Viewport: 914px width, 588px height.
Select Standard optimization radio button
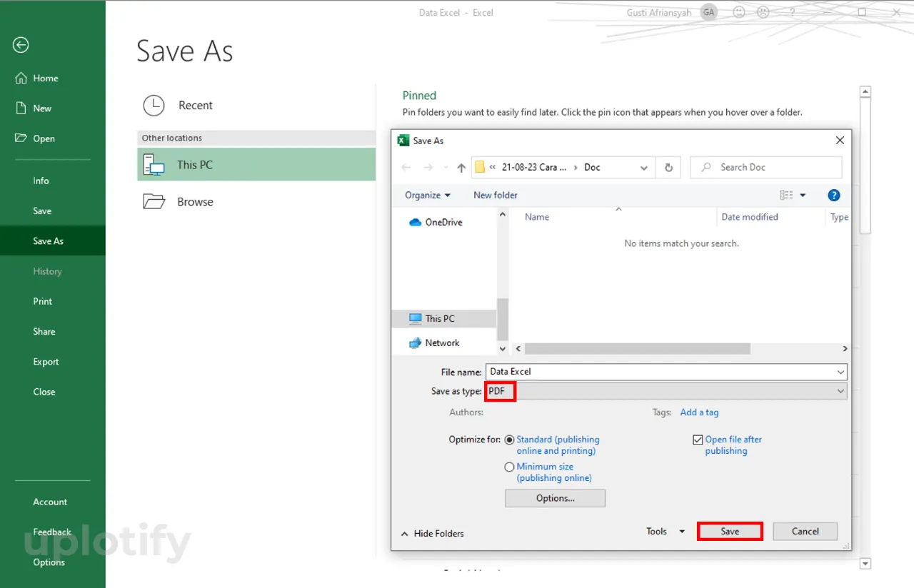point(509,440)
